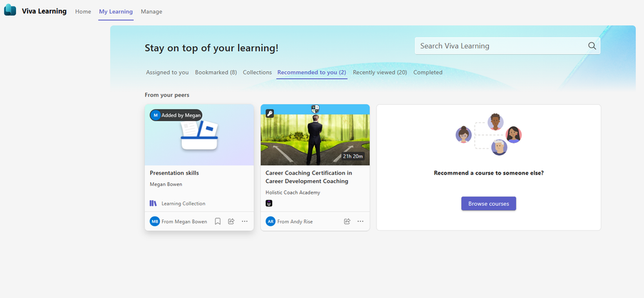Select the My Learning tab
Image resolution: width=644 pixels, height=298 pixels.
pyautogui.click(x=116, y=12)
